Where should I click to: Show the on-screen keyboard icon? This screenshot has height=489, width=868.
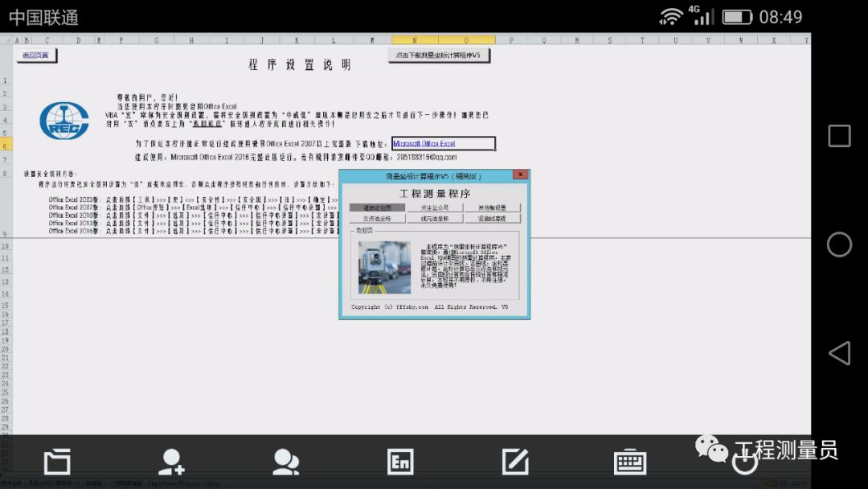(x=630, y=462)
